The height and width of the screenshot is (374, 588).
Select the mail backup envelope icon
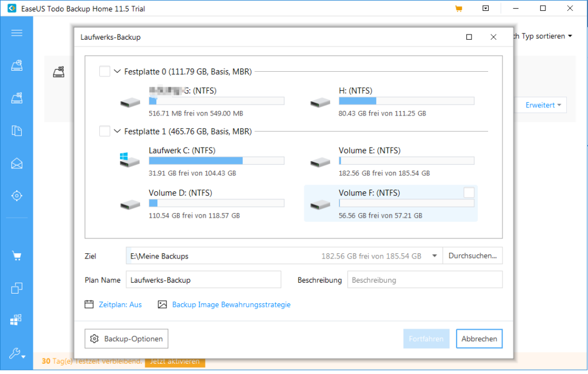pyautogui.click(x=17, y=163)
